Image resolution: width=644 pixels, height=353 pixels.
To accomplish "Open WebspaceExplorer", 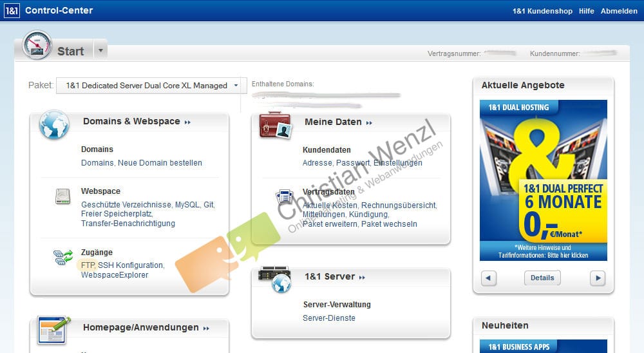I will coord(115,274).
